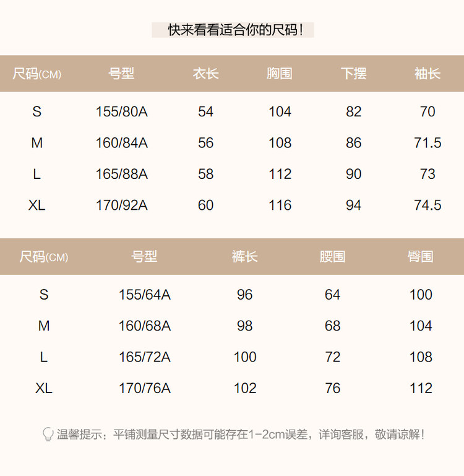Click the 155/80A size type cell
Image resolution: width=464 pixels, height=476 pixels.
pos(121,112)
